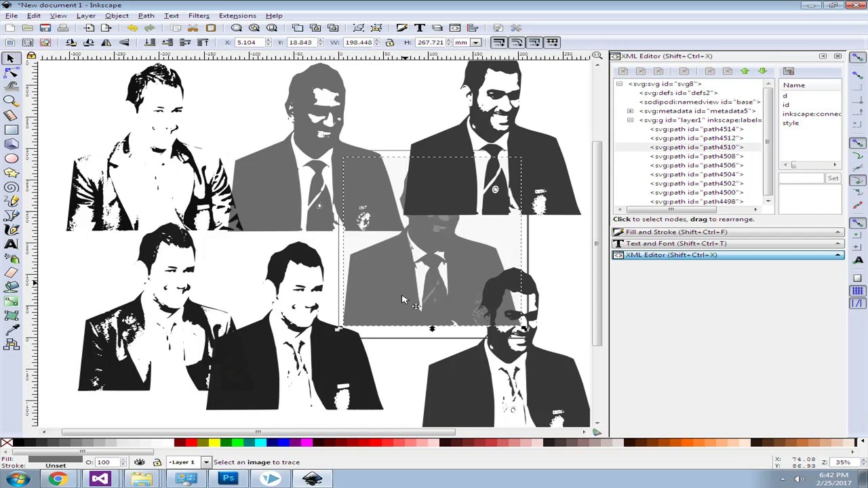Click the Undo arrow in toolbar

[132, 28]
